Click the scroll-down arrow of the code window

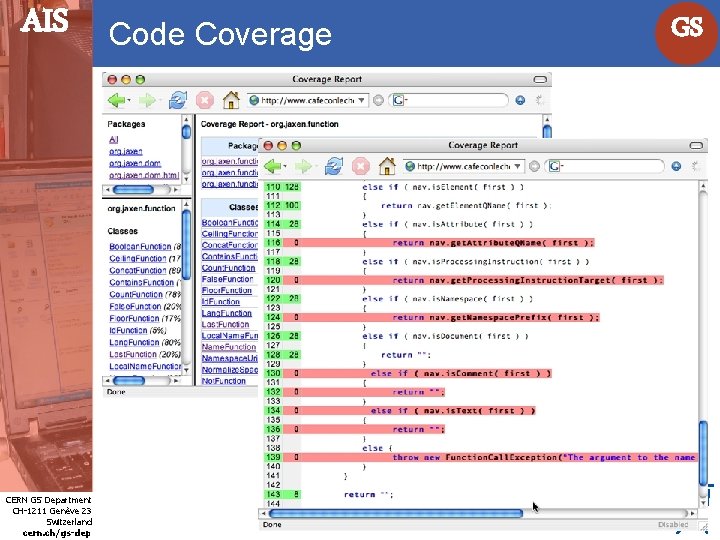703,502
